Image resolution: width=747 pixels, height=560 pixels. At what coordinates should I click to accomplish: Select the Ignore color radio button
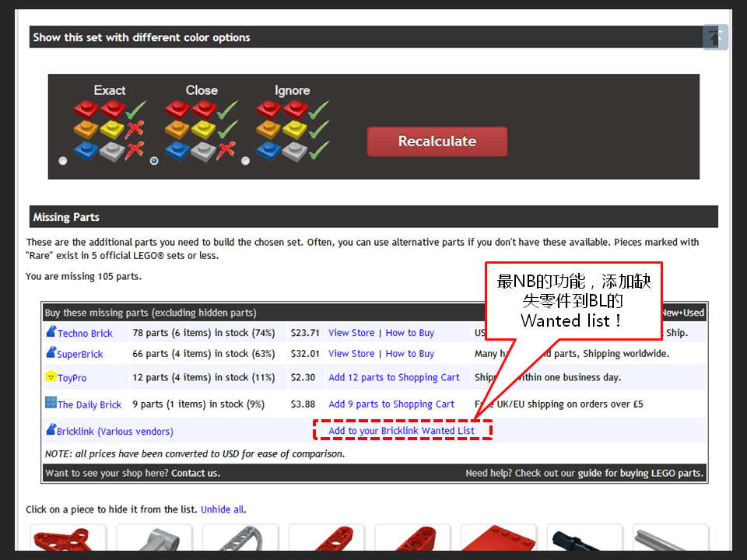[x=245, y=161]
